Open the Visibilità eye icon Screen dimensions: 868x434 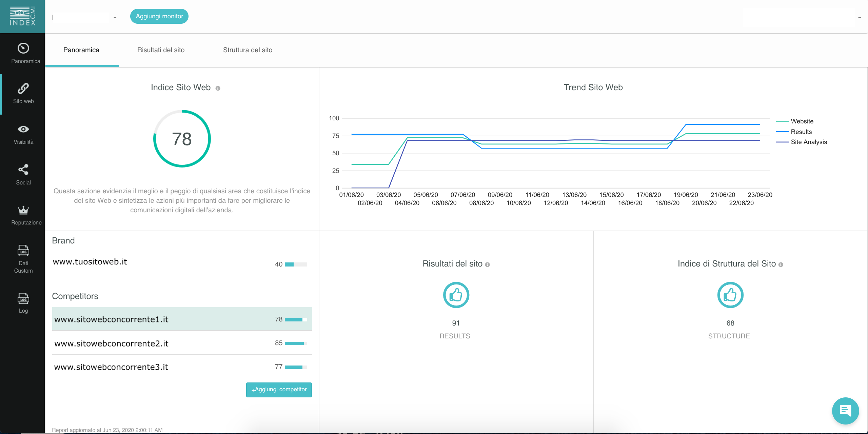tap(23, 129)
